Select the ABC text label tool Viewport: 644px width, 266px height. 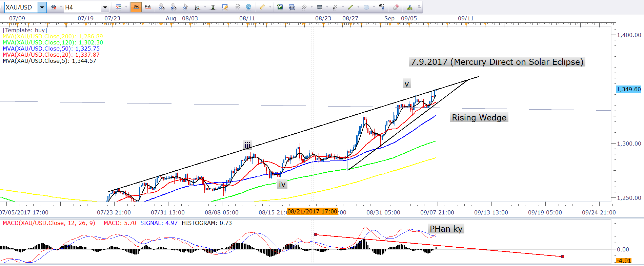(382, 7)
